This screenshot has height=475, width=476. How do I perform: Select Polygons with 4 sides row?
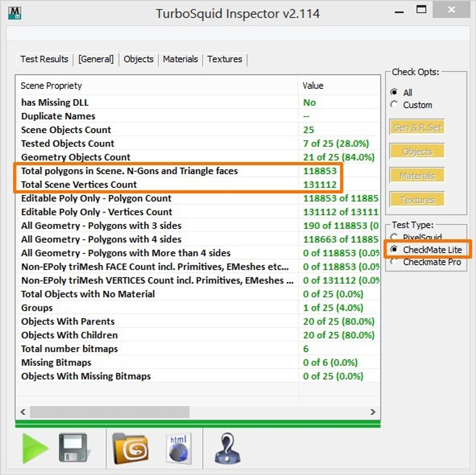click(x=198, y=239)
